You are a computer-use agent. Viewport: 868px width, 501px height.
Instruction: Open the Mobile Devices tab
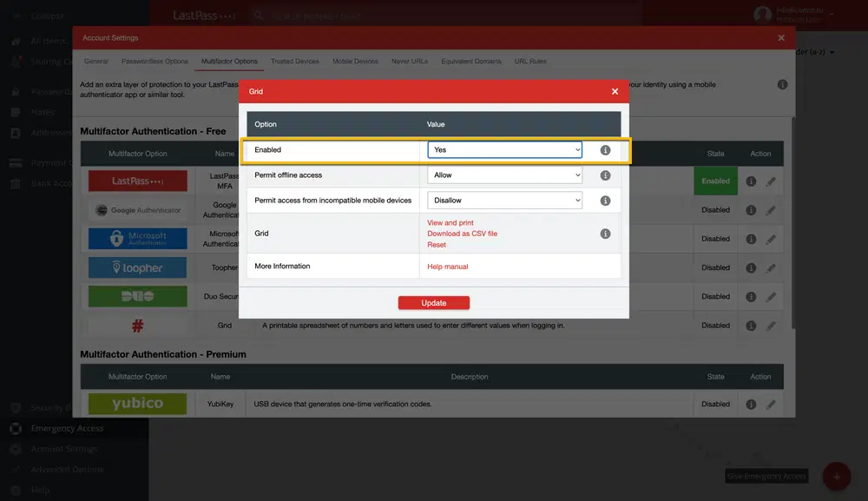[x=355, y=62]
